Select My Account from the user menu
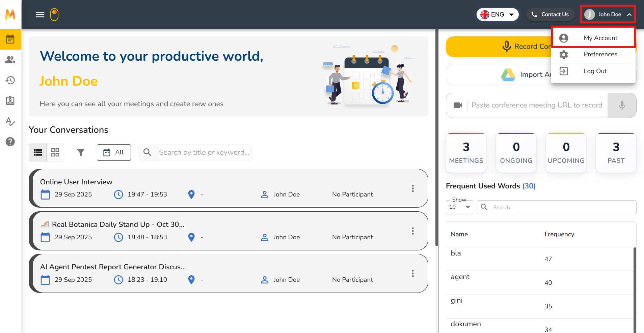 point(600,38)
